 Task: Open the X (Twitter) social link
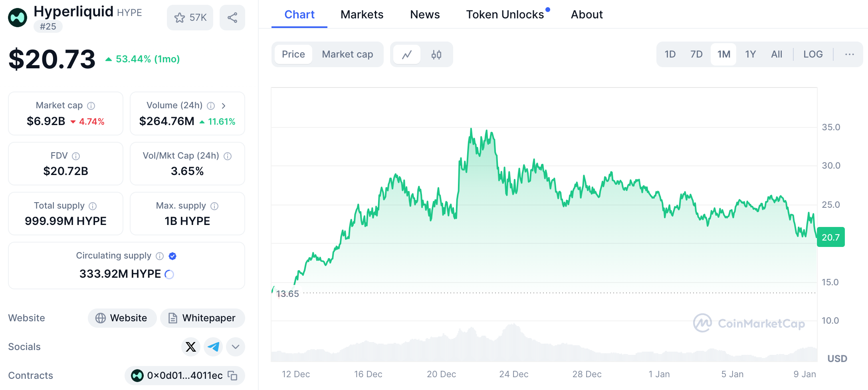click(x=191, y=346)
